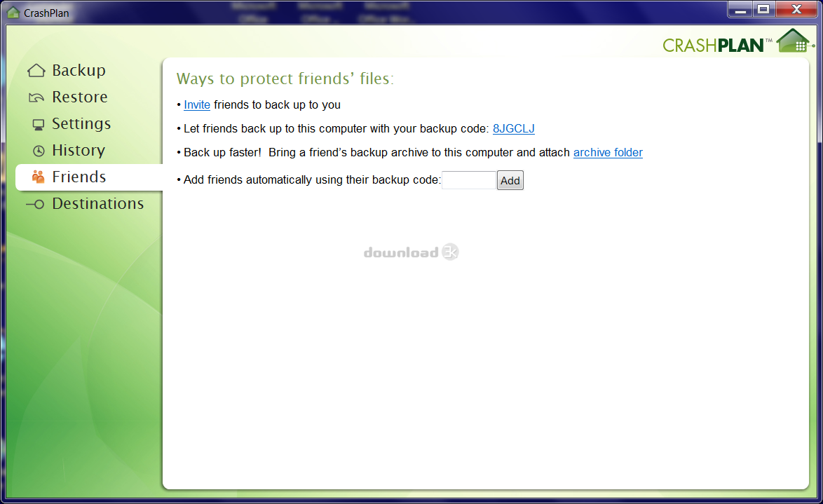Click the monitor icon next to Settings

[38, 125]
